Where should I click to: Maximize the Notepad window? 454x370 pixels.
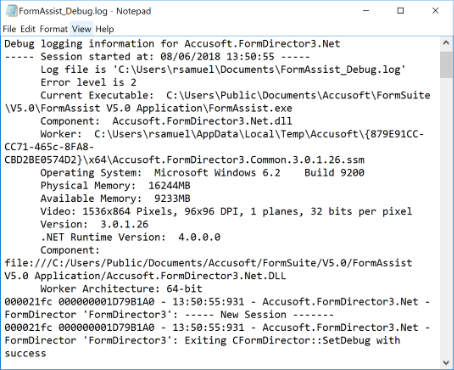click(401, 11)
